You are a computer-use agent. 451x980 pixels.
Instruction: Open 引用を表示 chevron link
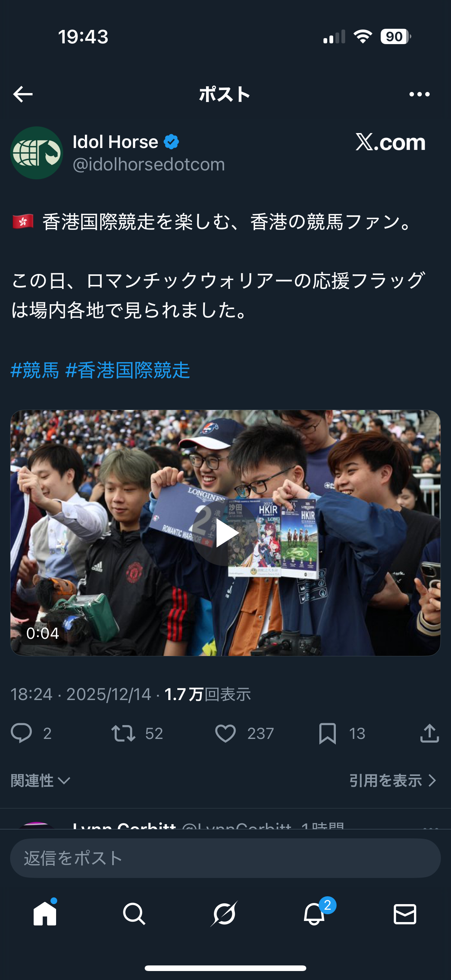(392, 780)
